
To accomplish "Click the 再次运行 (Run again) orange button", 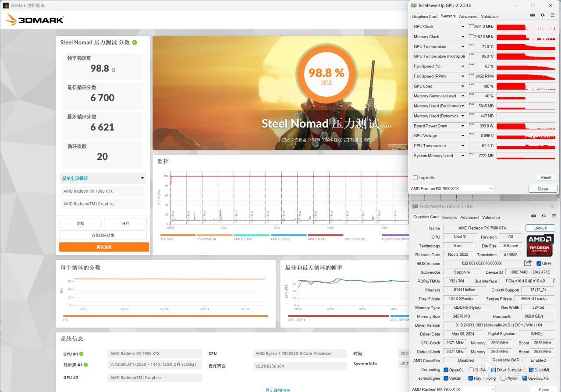I will point(104,247).
